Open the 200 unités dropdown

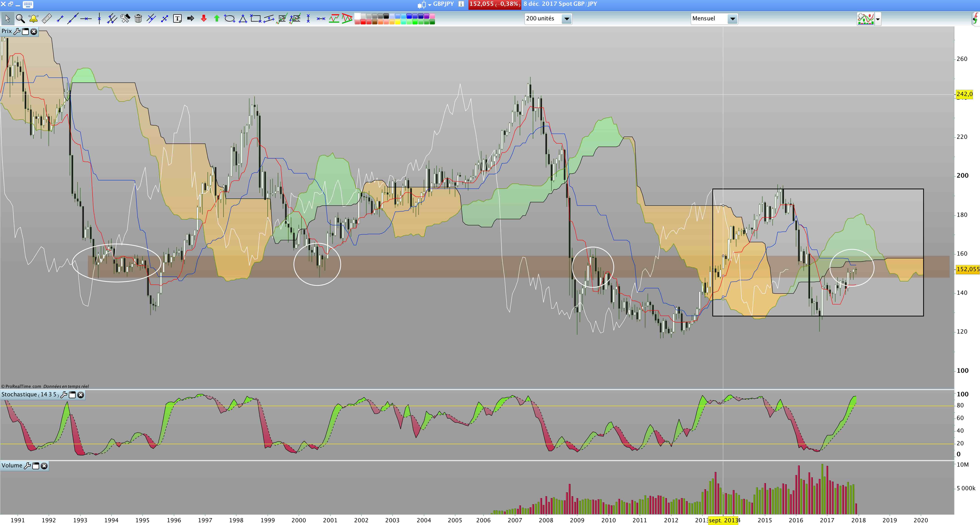pyautogui.click(x=548, y=19)
